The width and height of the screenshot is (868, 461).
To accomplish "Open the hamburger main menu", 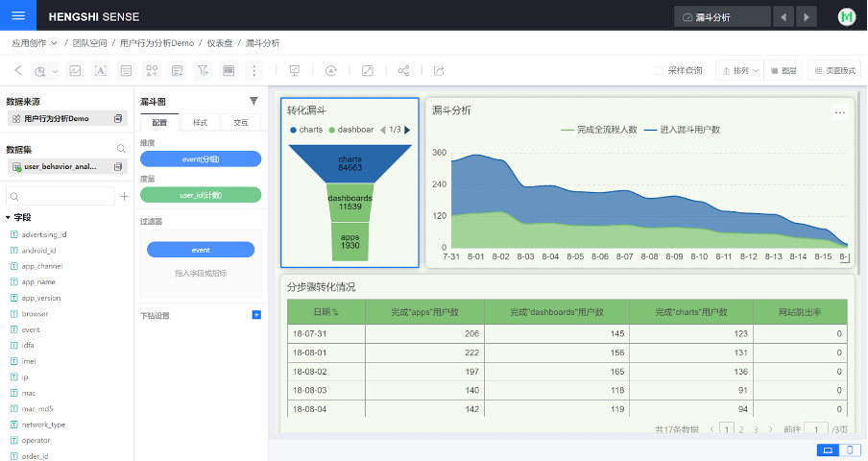I will click(18, 16).
